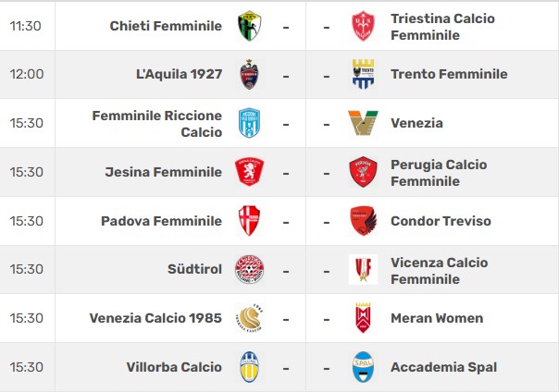559x392 pixels.
Task: Open L'Aquila 1927 team logo
Action: point(250,74)
